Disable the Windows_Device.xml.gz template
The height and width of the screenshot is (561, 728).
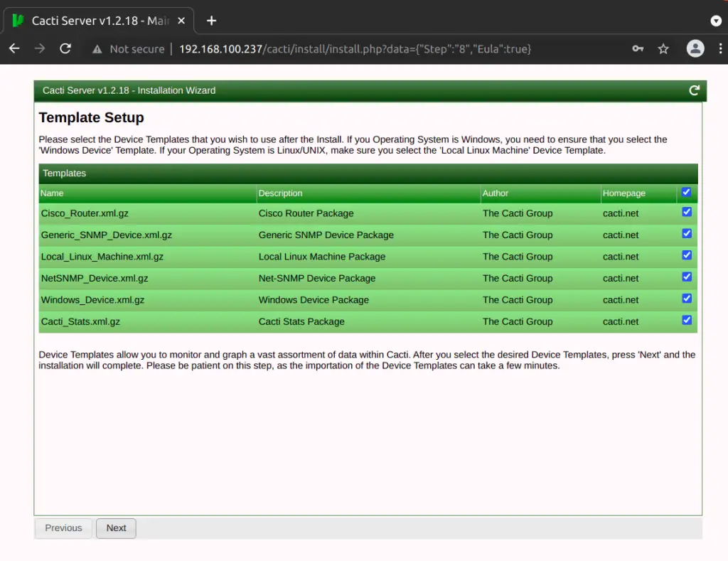pyautogui.click(x=686, y=299)
